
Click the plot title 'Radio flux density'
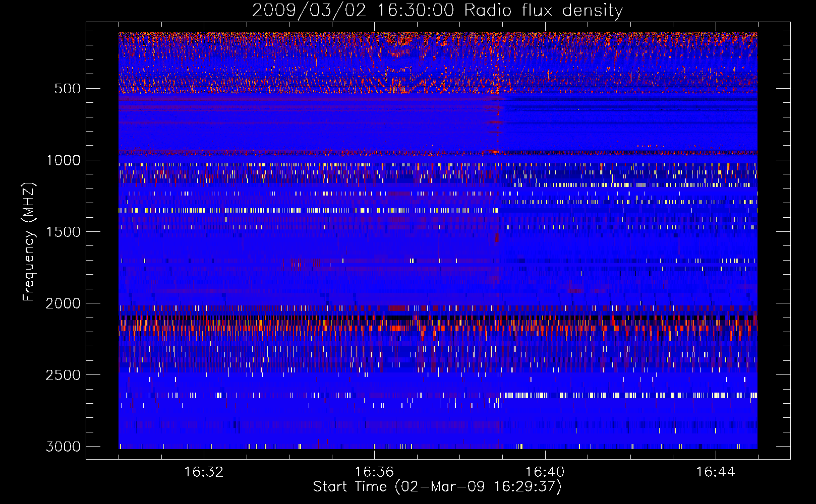[543, 11]
